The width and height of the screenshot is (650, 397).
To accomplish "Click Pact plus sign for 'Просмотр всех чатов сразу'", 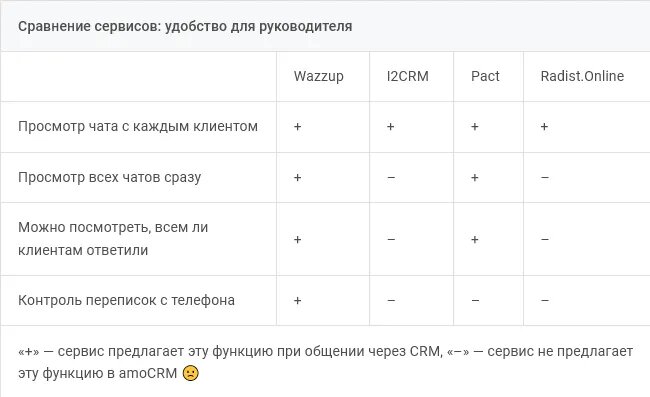I will (x=475, y=178).
